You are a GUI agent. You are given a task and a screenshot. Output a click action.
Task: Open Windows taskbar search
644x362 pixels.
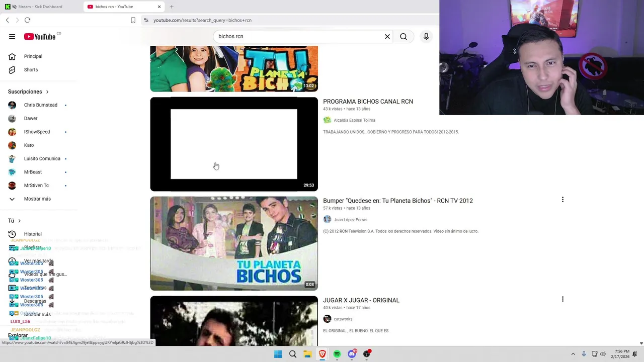pyautogui.click(x=293, y=354)
